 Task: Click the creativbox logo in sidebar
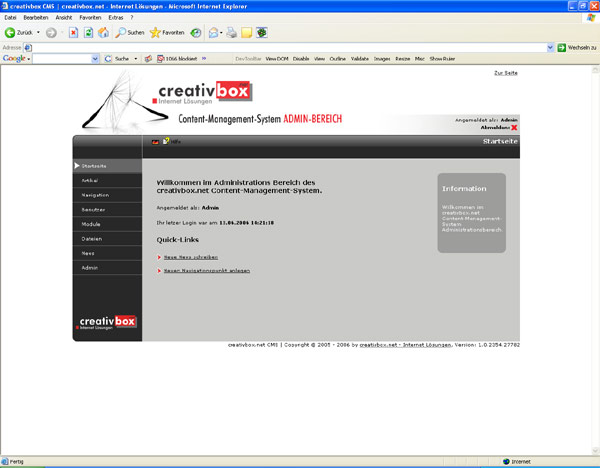[107, 322]
